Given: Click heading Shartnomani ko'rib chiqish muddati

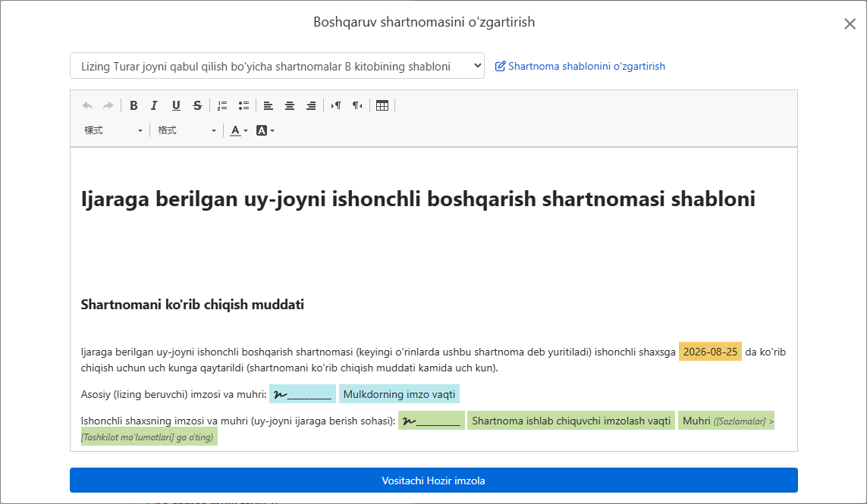Looking at the screenshot, I should (x=193, y=305).
